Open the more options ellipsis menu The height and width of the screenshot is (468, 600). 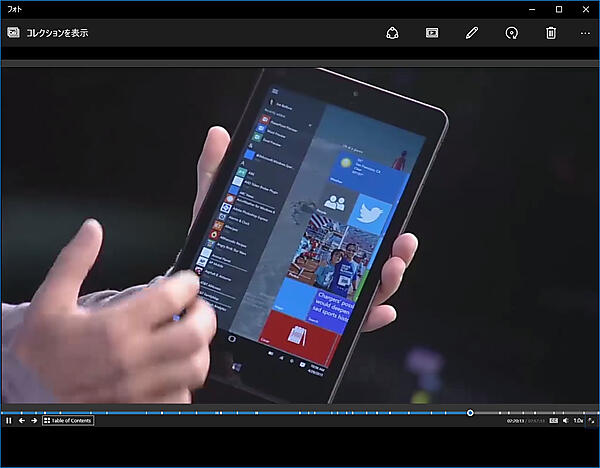(585, 33)
